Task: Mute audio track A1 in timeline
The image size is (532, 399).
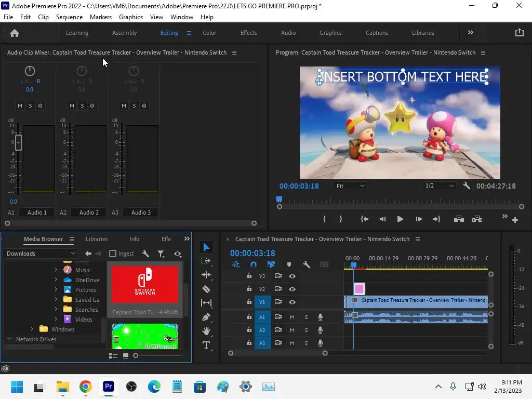Action: [x=292, y=317]
